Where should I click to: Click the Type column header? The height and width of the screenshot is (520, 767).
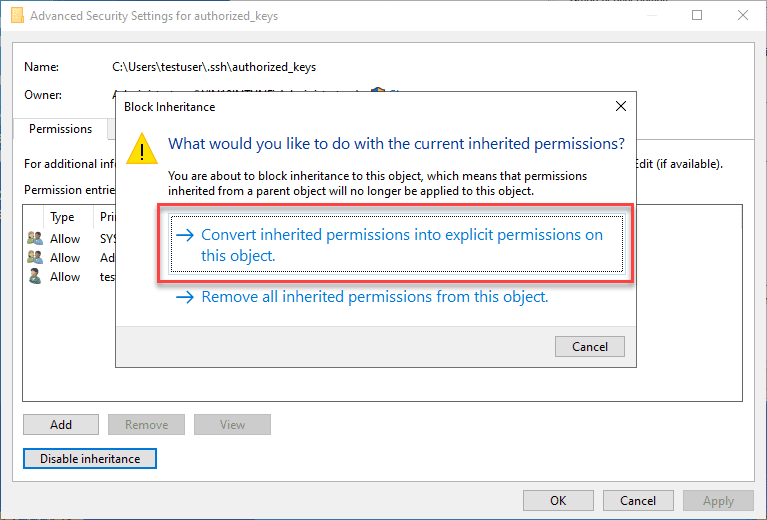pos(63,217)
